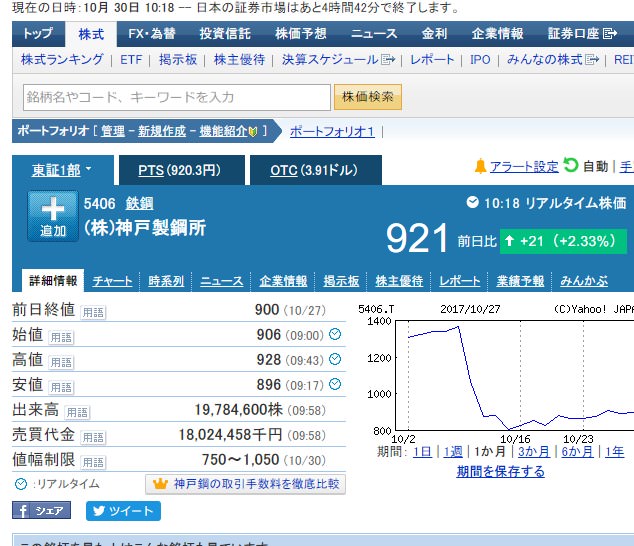634x546 pixels.
Task: Click the アラート設定 link
Action: click(x=524, y=166)
